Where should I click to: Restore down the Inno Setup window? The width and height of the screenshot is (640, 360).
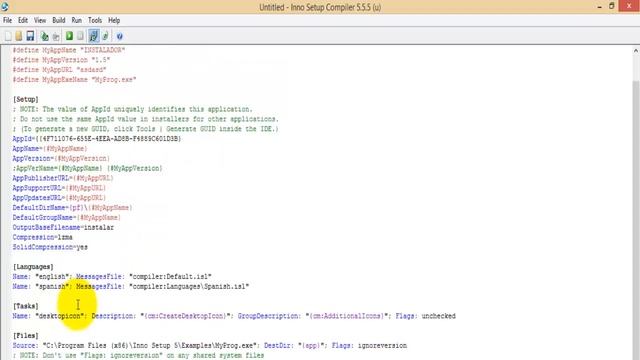(x=611, y=6)
